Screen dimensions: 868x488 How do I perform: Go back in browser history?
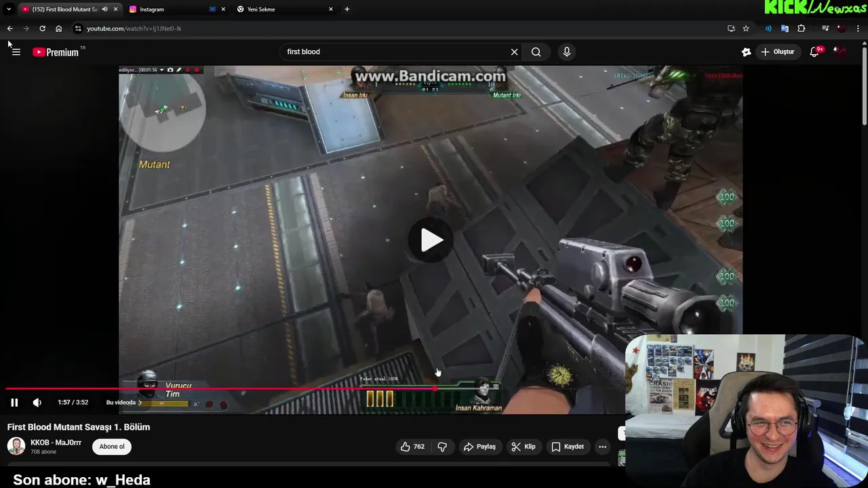(x=9, y=28)
